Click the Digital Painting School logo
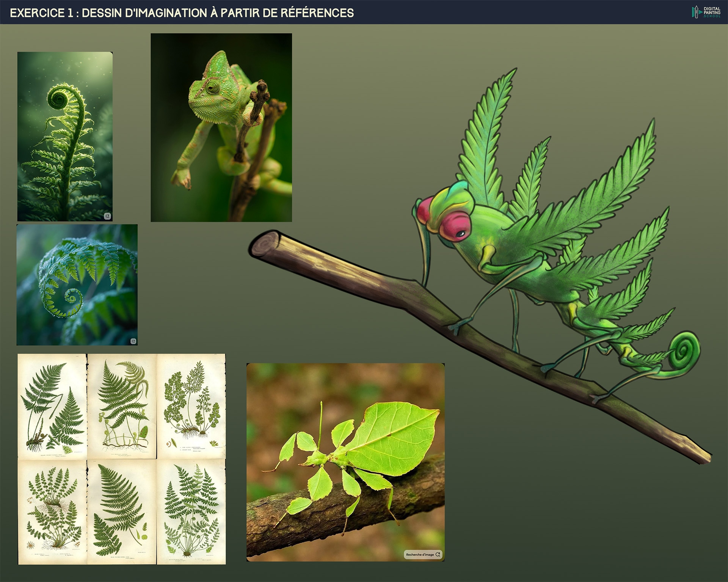The width and height of the screenshot is (728, 582). pos(706,12)
